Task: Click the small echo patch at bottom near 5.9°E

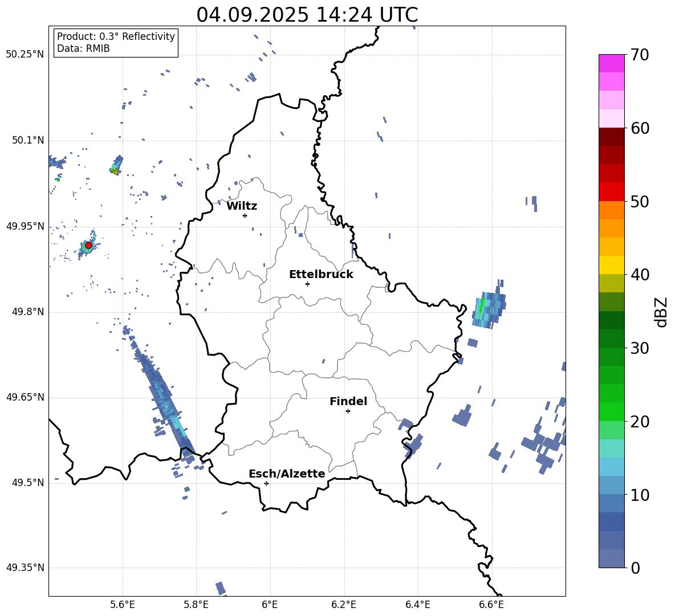Action: (x=221, y=588)
